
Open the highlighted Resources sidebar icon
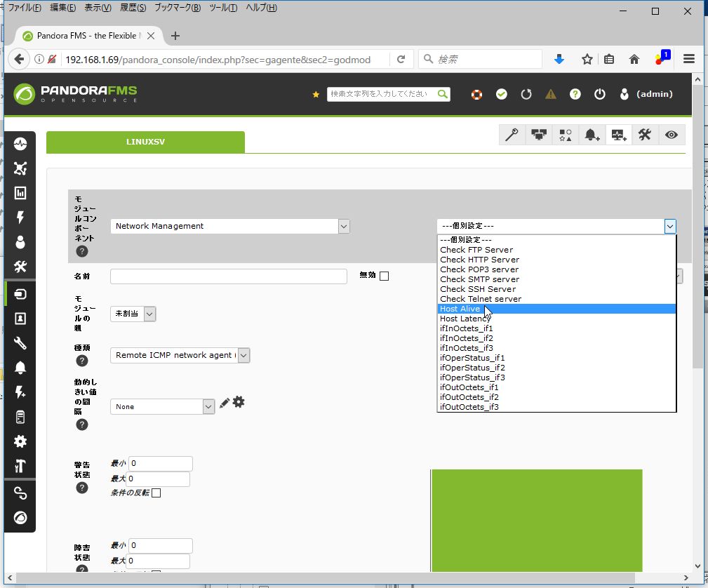[x=20, y=294]
